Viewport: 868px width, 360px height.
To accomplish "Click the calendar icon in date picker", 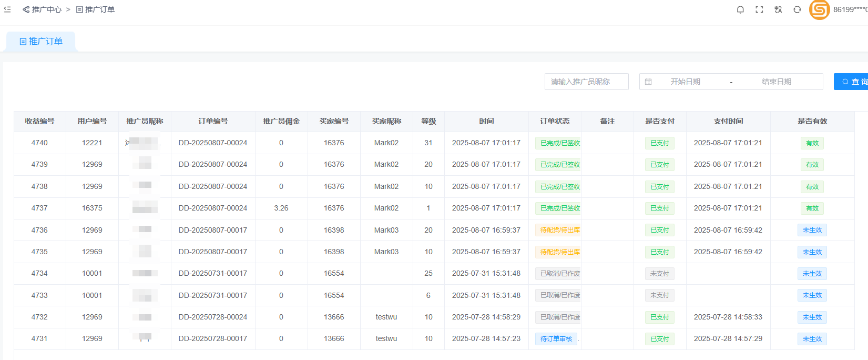I will (x=648, y=82).
